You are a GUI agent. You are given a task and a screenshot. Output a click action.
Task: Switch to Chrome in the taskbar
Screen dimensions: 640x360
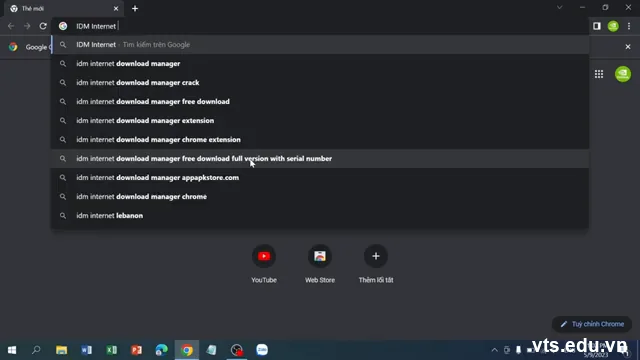tap(187, 350)
